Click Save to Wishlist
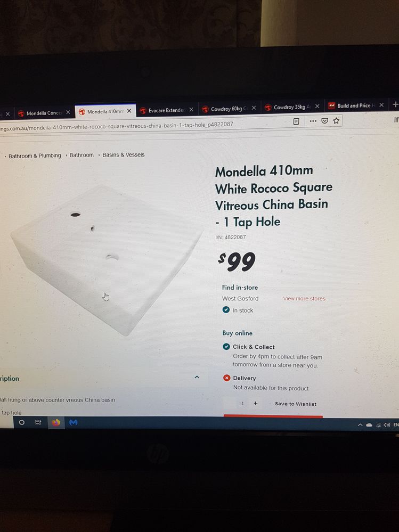The height and width of the screenshot is (532, 399). pos(296,404)
